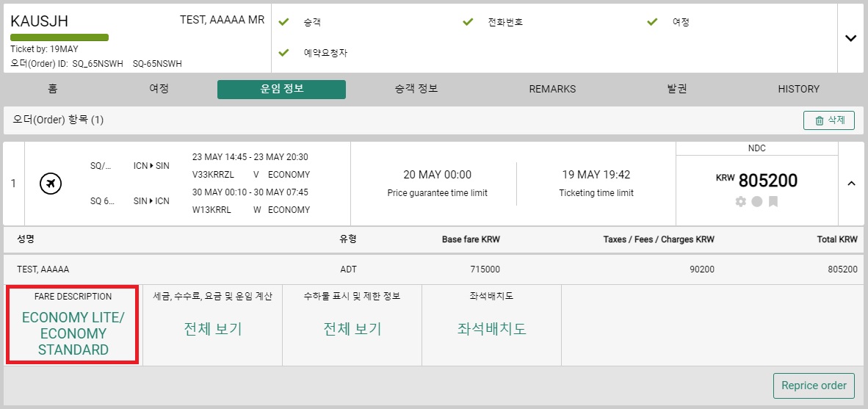Screen dimensions: 868x409
Task: Open the gear settings icon under price
Action: 741,202
